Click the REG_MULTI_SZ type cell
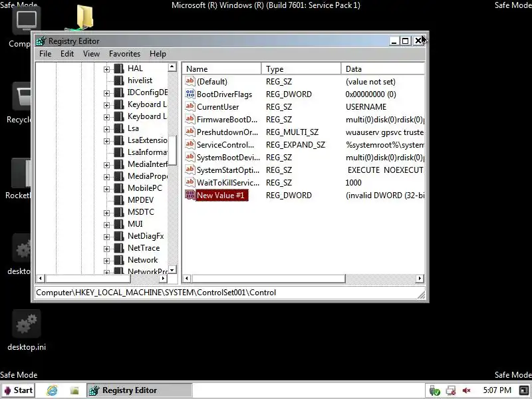 [292, 132]
